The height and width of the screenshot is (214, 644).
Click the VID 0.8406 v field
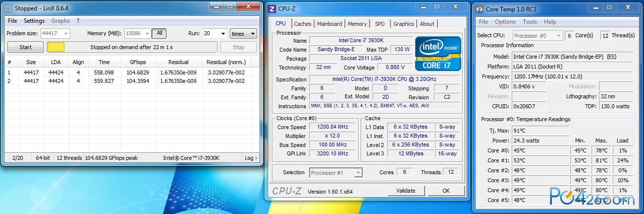click(x=529, y=86)
